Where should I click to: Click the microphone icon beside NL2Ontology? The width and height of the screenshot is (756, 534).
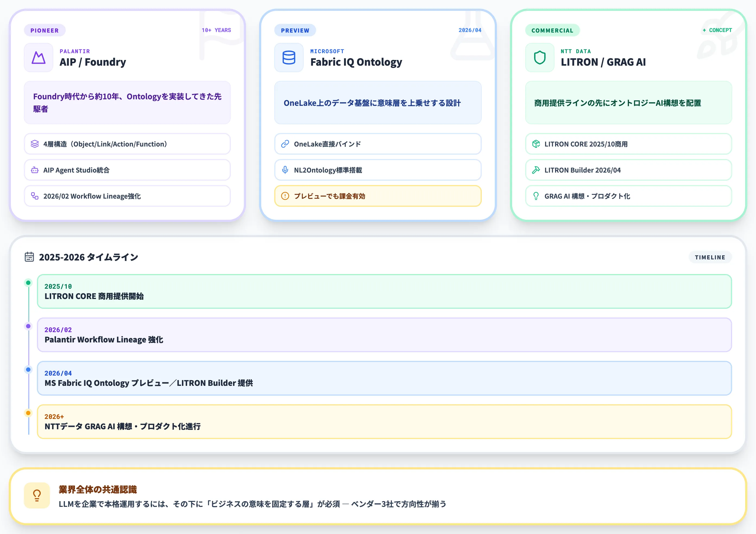[x=285, y=170]
